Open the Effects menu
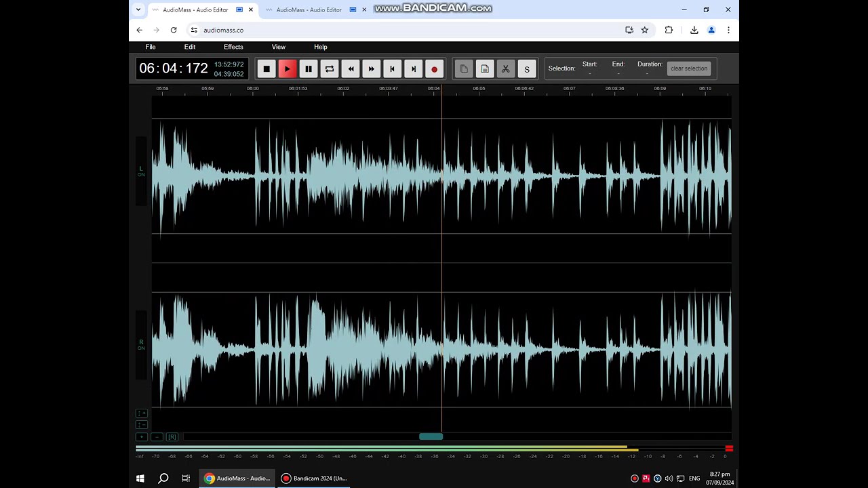 click(x=233, y=47)
